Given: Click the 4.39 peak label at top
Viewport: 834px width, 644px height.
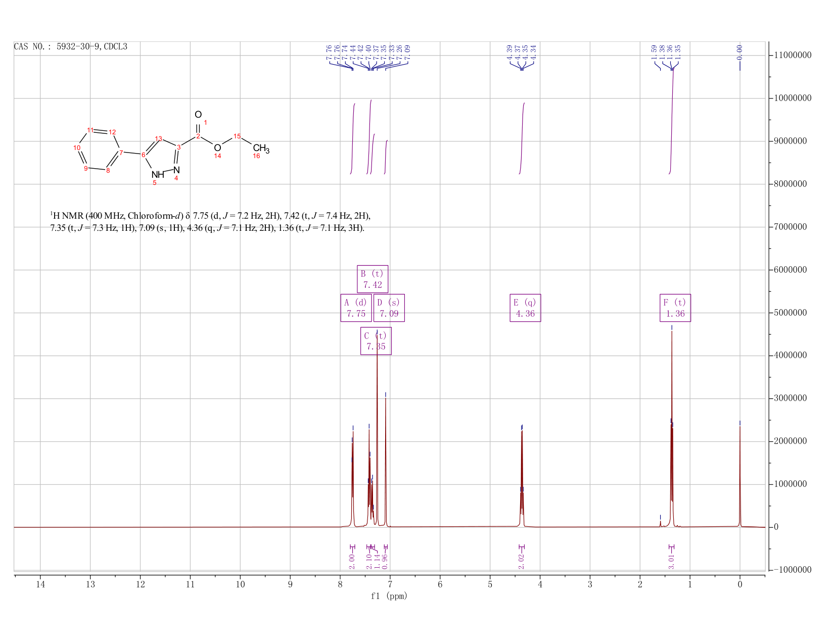Looking at the screenshot, I should point(509,52).
